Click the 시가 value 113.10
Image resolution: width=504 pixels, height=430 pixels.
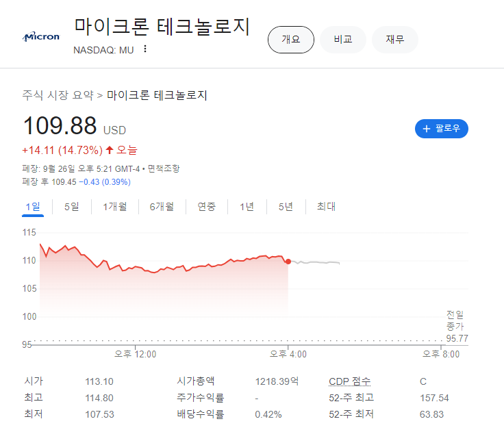point(99,381)
